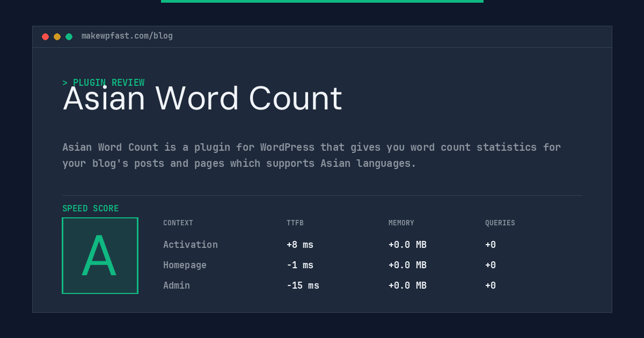The width and height of the screenshot is (644, 338).
Task: Click the 'SPEED SCORE' heading
Action: tap(91, 209)
